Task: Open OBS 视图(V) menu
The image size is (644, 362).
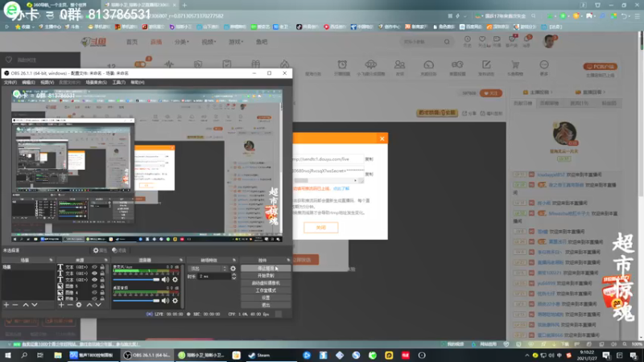Action: (47, 83)
